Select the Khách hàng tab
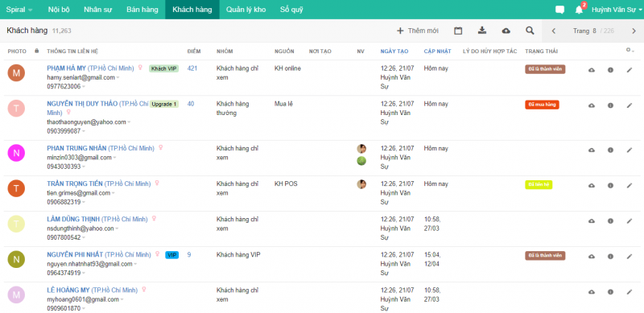The height and width of the screenshot is (313, 644). tap(192, 10)
